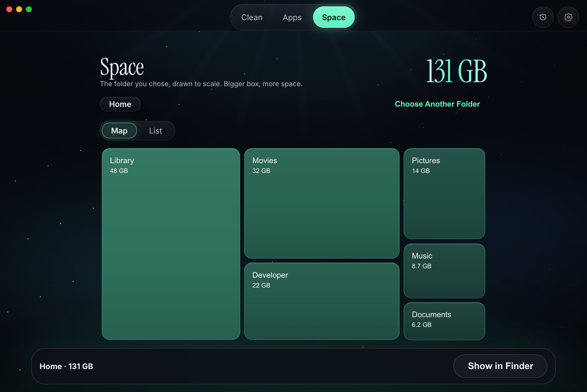Open settings via the gear icon
This screenshot has width=587, height=392.
coord(568,17)
